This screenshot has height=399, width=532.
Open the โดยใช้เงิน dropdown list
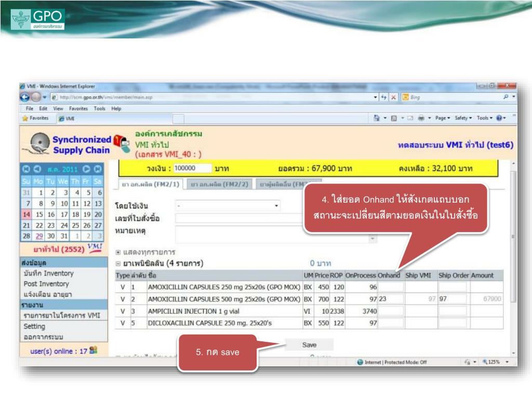pyautogui.click(x=228, y=206)
